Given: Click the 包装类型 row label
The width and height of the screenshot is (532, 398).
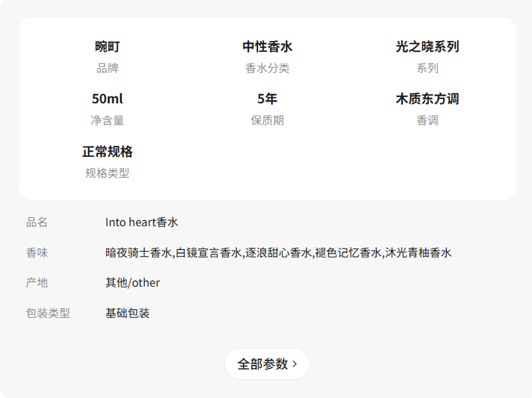Looking at the screenshot, I should click(x=48, y=313).
